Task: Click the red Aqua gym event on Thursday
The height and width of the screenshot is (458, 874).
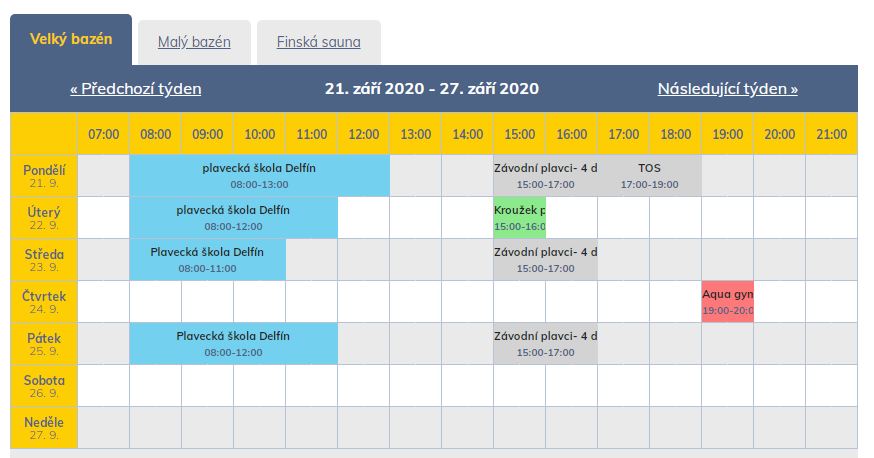Action: click(x=727, y=301)
